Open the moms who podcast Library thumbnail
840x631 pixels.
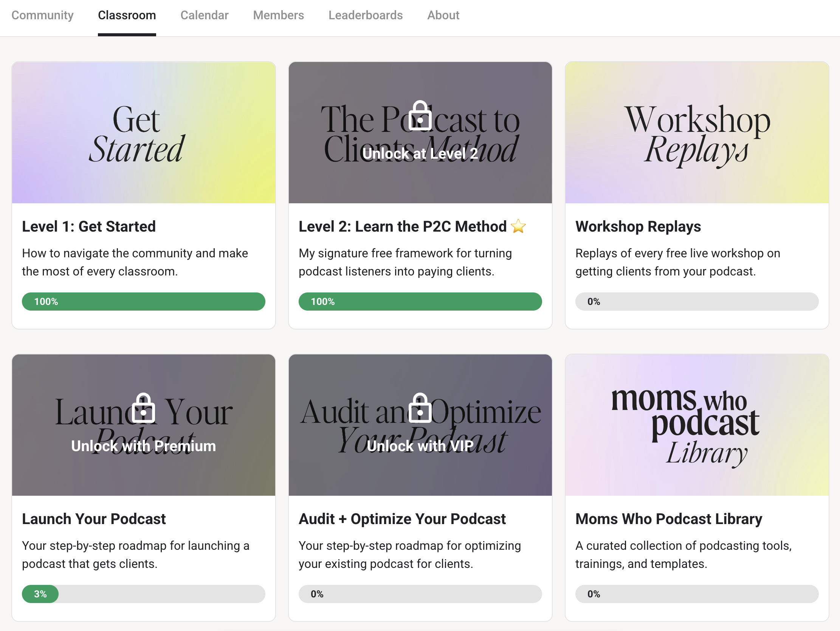tap(697, 425)
